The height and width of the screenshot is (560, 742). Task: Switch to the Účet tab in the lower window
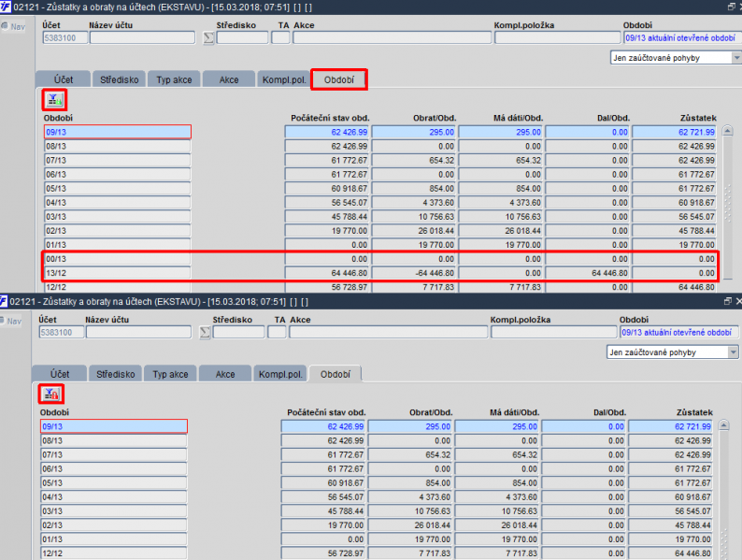(x=60, y=374)
